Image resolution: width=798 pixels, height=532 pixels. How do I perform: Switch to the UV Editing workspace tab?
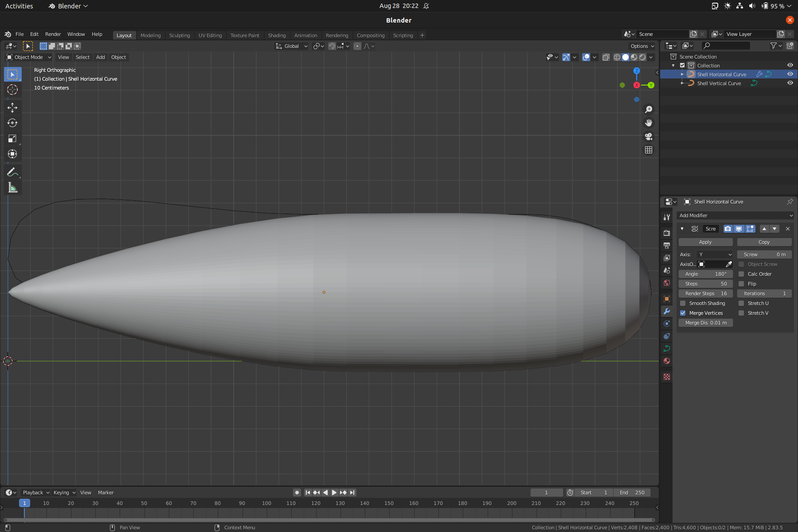pos(210,35)
